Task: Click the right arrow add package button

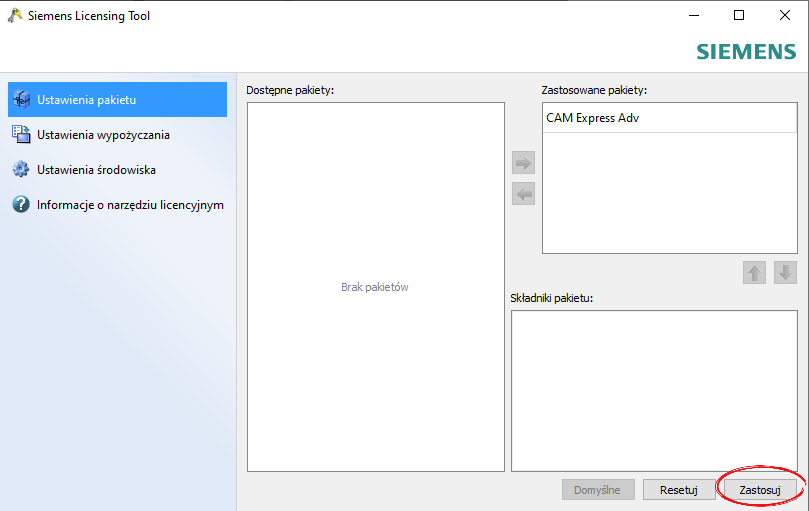Action: [x=523, y=163]
